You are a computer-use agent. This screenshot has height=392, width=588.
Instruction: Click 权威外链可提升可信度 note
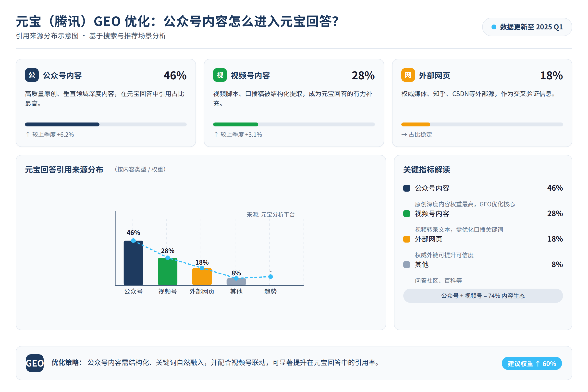(444, 255)
